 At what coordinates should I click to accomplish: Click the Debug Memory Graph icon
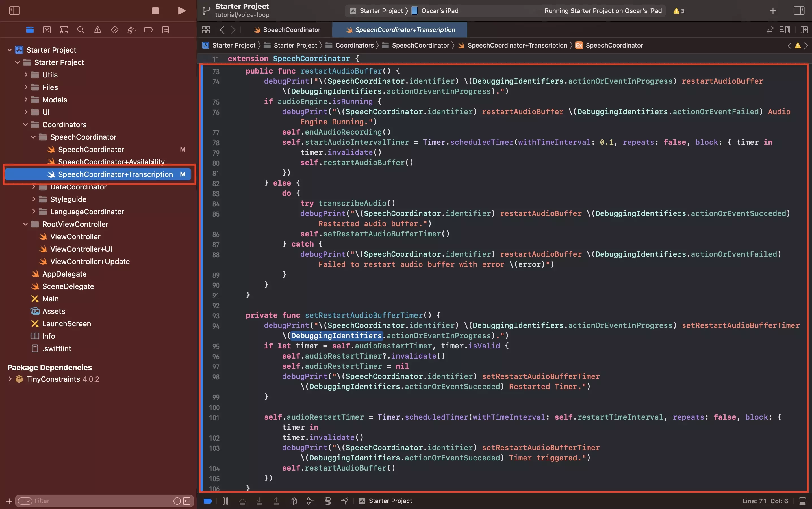(311, 501)
